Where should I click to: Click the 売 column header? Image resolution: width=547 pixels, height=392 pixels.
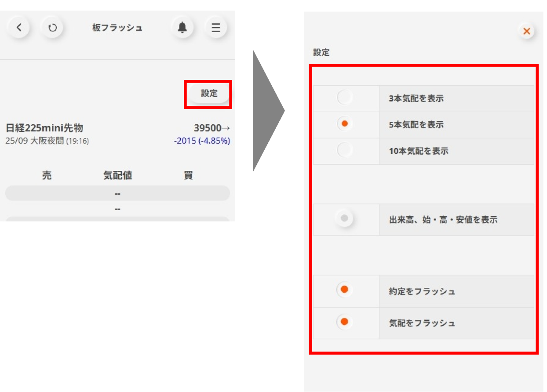click(x=47, y=175)
